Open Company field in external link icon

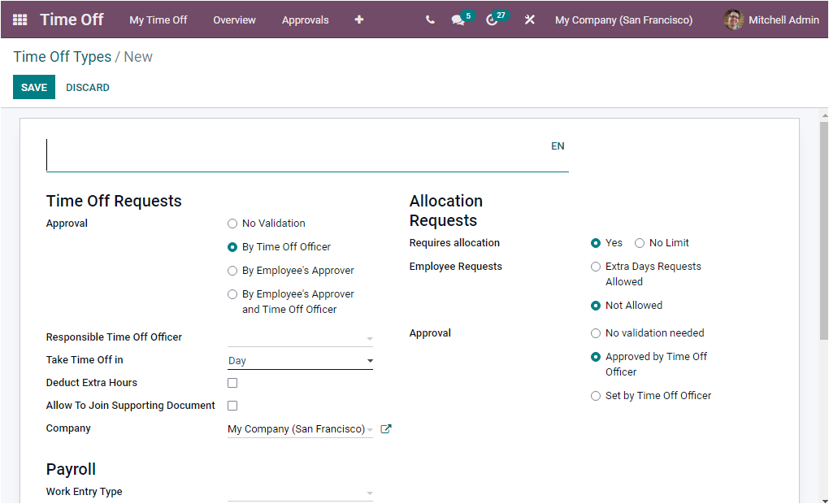click(x=384, y=428)
